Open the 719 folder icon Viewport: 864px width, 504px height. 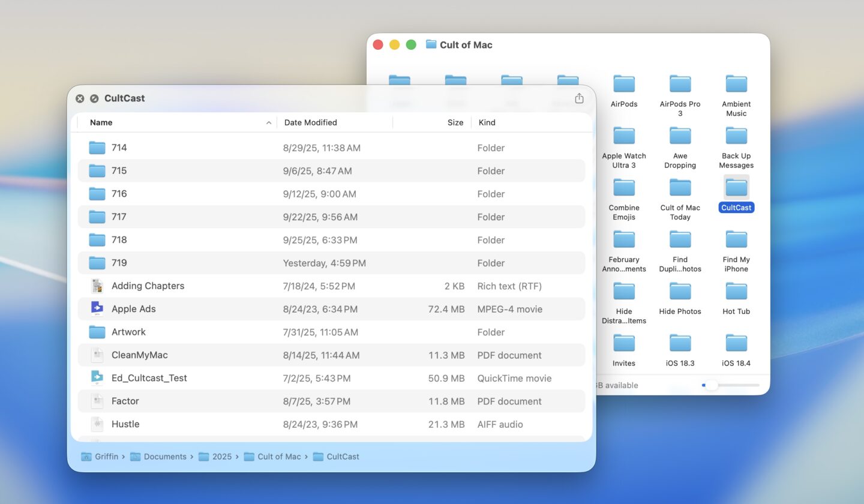97,263
